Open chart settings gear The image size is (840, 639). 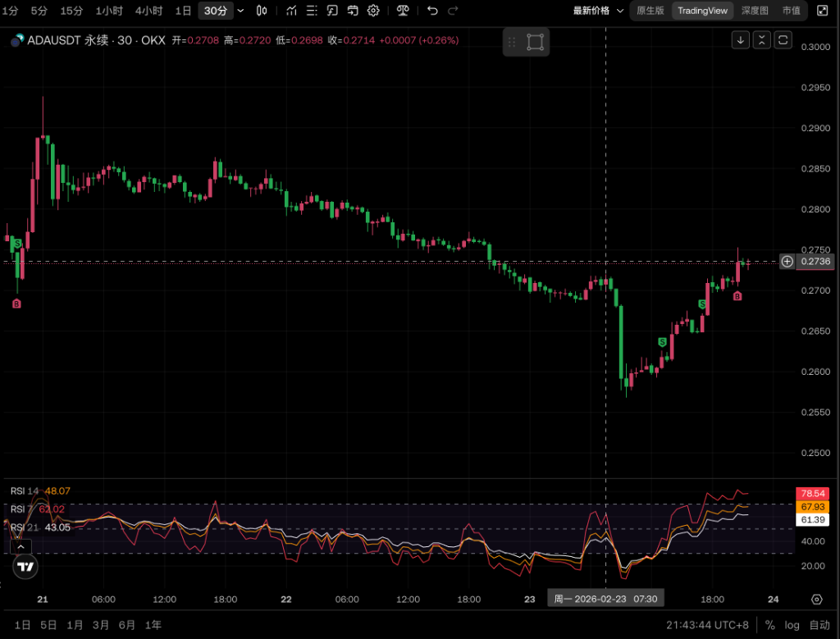pos(372,11)
